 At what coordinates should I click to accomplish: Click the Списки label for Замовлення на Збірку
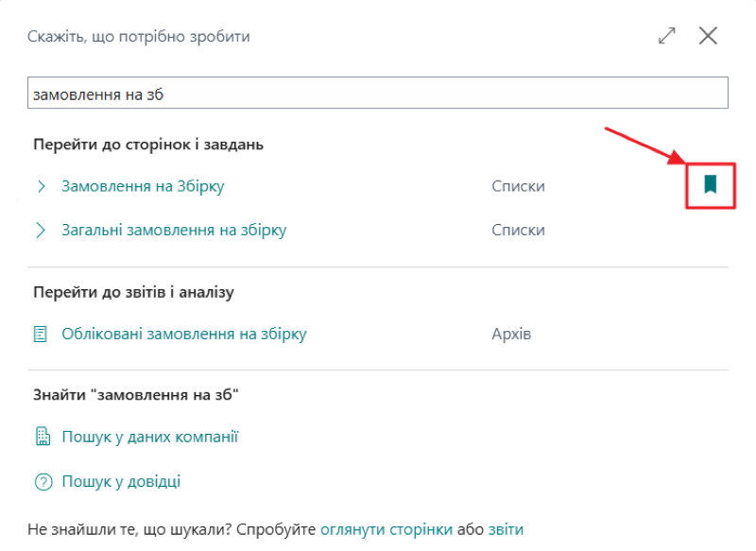pyautogui.click(x=518, y=186)
